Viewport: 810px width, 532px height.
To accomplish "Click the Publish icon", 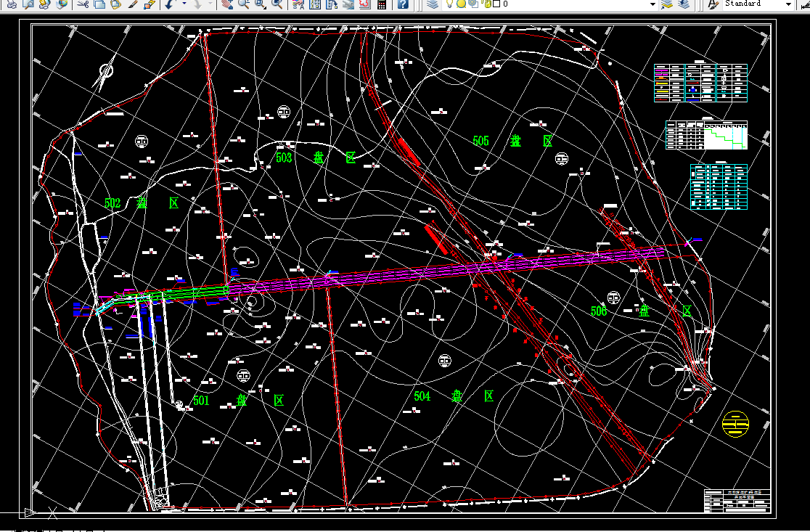I will point(45,4).
